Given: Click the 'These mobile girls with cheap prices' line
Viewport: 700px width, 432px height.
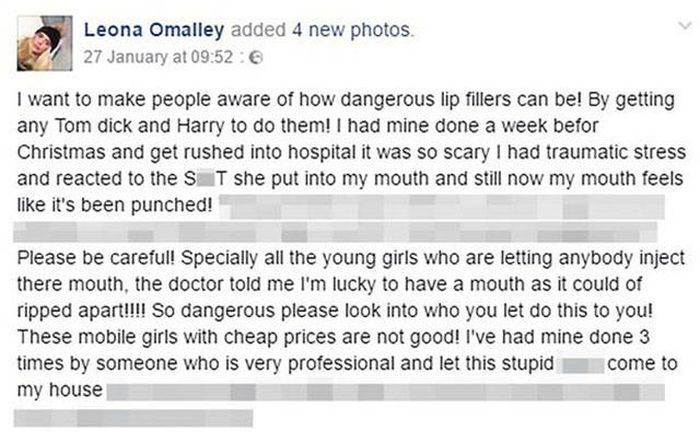Looking at the screenshot, I should pyautogui.click(x=333, y=337).
